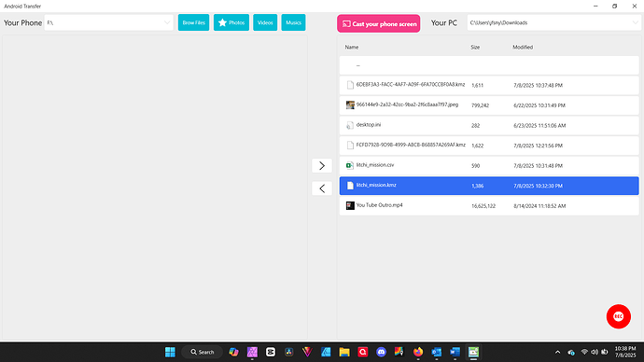Click size 799,242 value
Image resolution: width=644 pixels, height=362 pixels.
(480, 105)
